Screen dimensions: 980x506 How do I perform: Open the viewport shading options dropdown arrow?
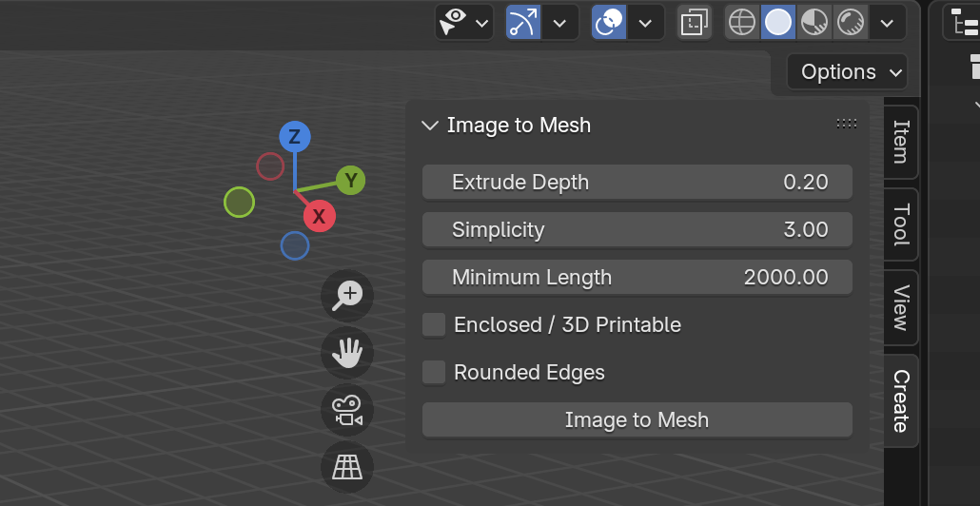point(887,23)
